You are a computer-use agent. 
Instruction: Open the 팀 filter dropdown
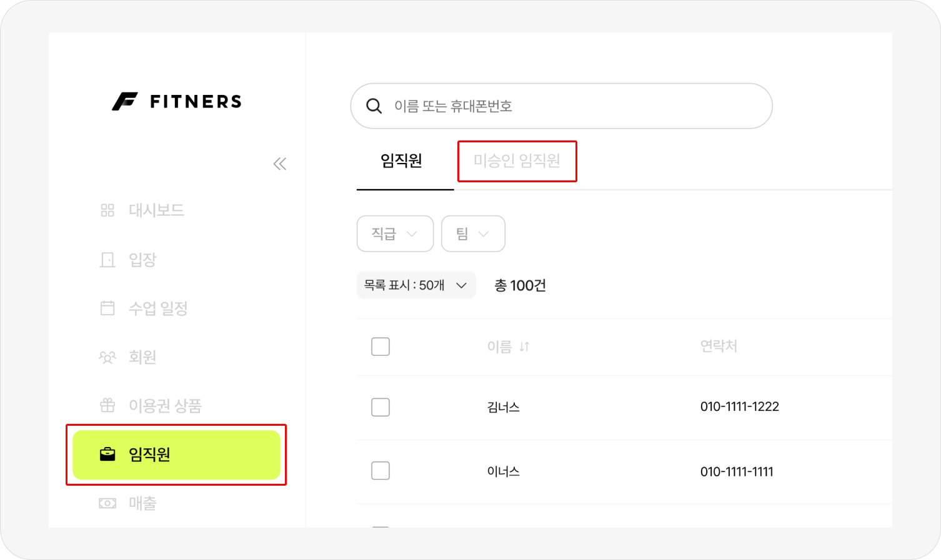tap(473, 233)
